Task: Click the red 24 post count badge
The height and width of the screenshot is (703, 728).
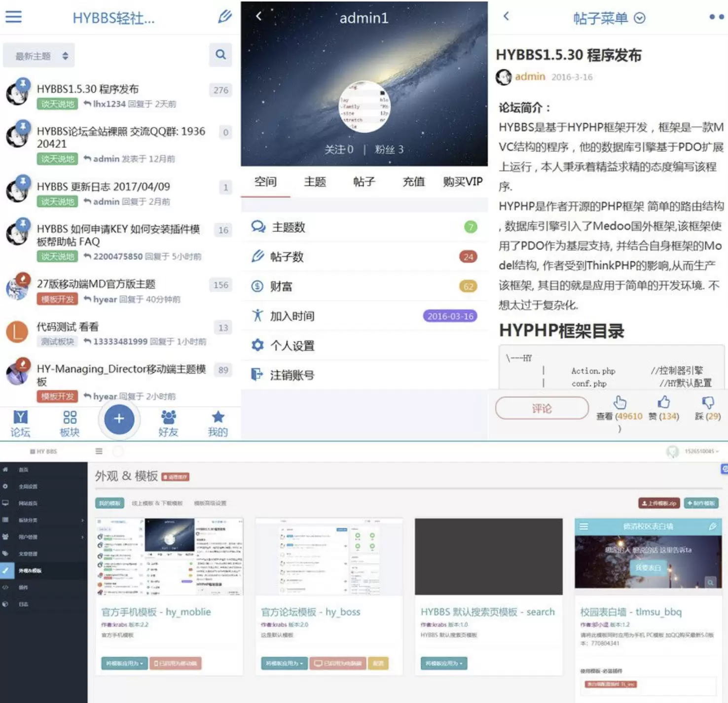Action: pos(468,257)
